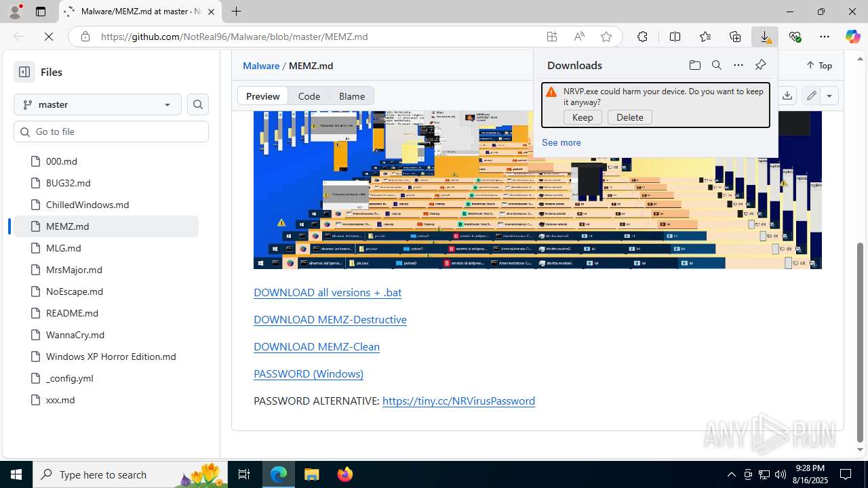868x488 pixels.
Task: Open downloads folder icon
Action: [x=695, y=65]
